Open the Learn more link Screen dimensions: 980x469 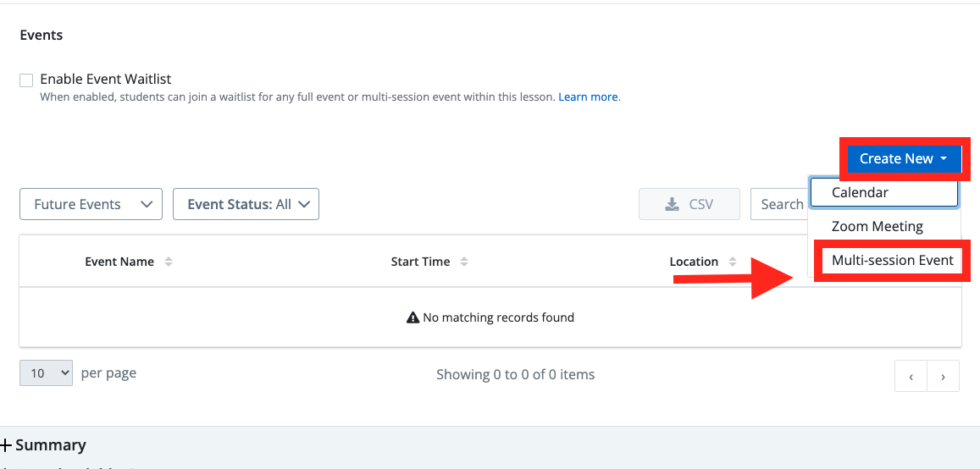tap(588, 97)
